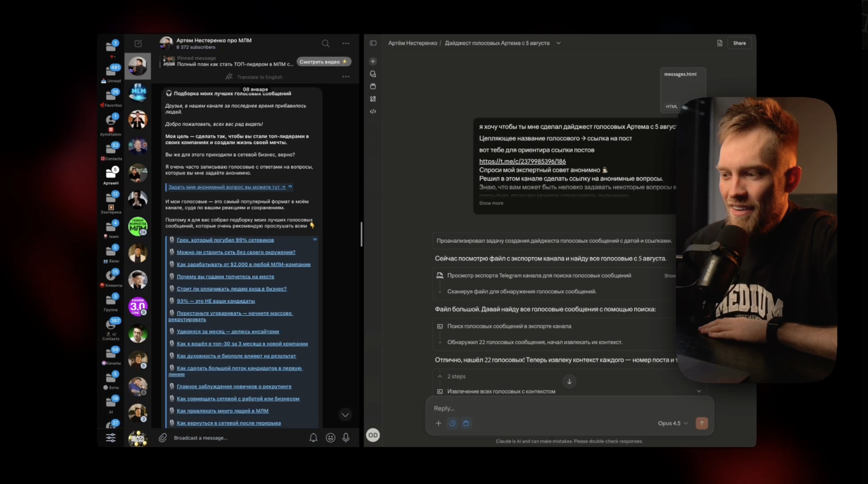
Task: Start new chat plus icon in Claude sidebar
Action: tap(373, 61)
